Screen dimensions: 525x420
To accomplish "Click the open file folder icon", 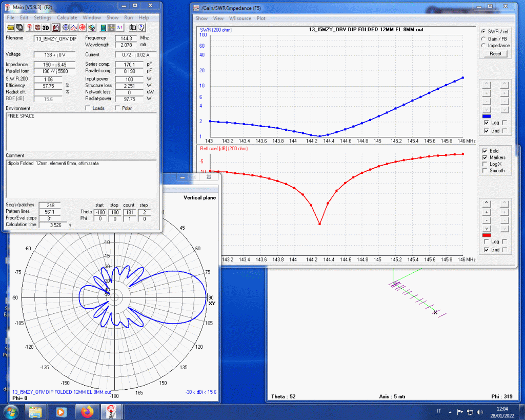I will click(x=10, y=27).
